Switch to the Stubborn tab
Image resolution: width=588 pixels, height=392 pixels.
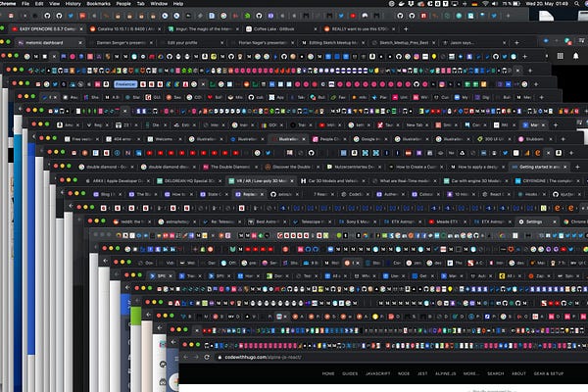click(535, 139)
